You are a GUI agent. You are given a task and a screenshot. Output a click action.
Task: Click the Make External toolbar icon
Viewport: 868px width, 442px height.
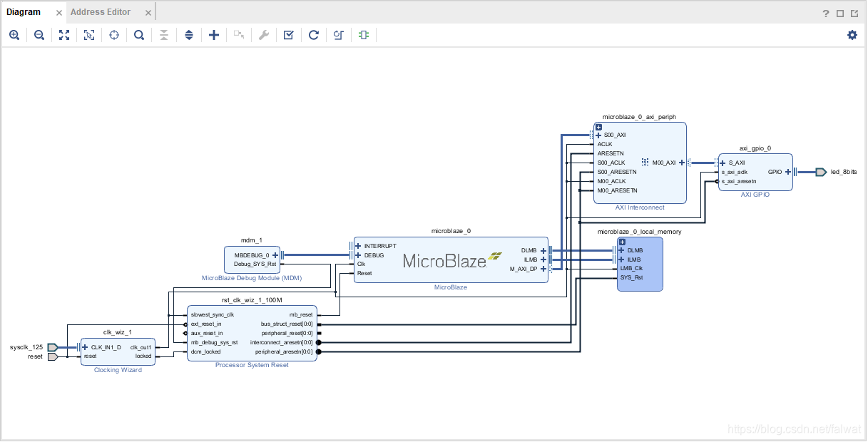[x=239, y=35]
